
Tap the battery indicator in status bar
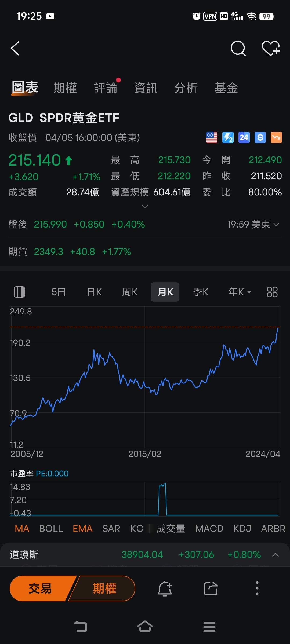click(266, 16)
